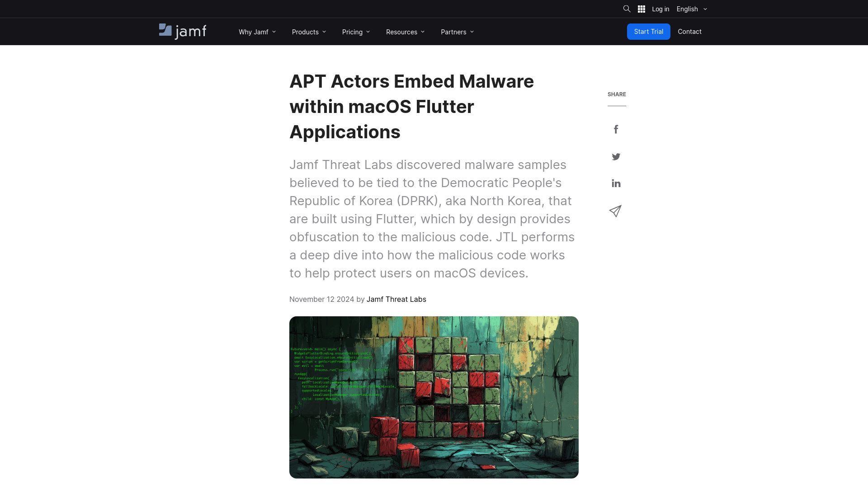868x488 pixels.
Task: Click the Jamf Threat Labs author link
Action: (396, 299)
